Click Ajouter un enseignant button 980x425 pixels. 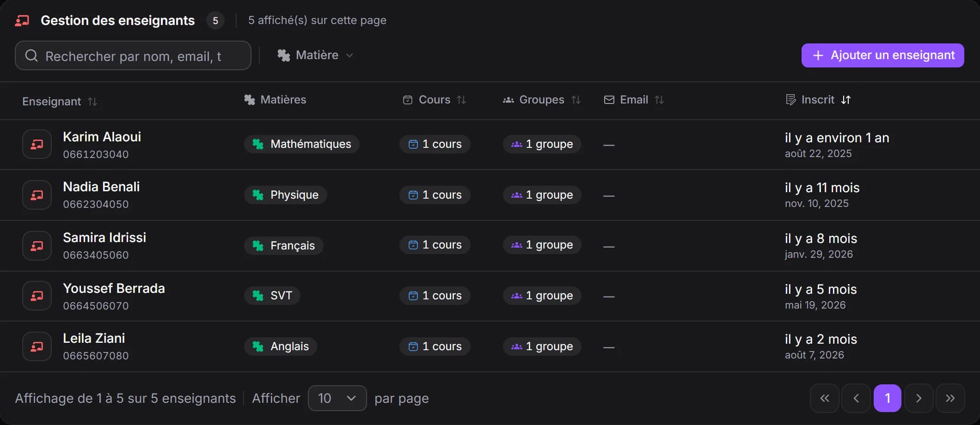882,55
